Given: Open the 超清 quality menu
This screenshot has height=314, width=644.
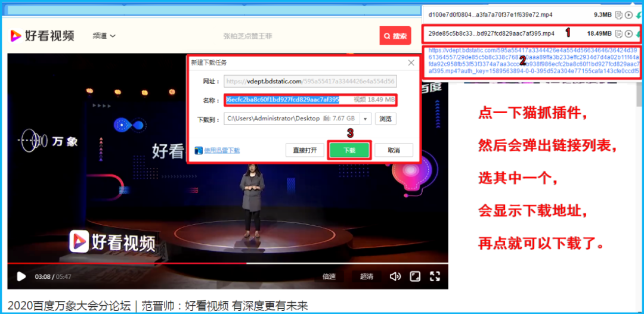Looking at the screenshot, I should (366, 276).
